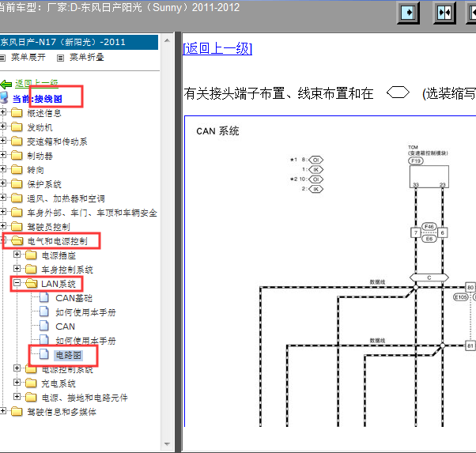Open the first 如何使用本手册 page

[x=85, y=312]
